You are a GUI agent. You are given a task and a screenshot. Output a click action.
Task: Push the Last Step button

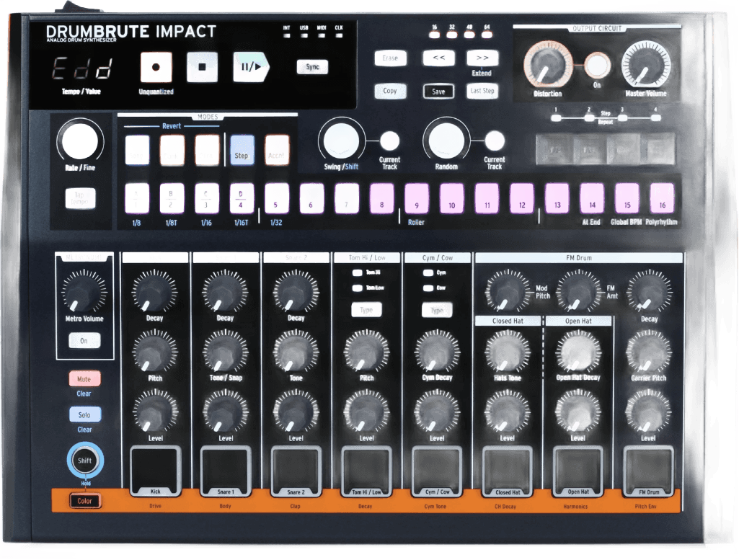(482, 91)
